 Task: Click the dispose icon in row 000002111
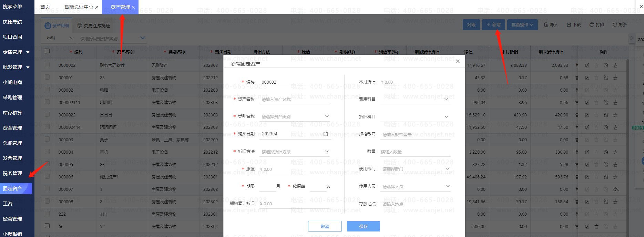click(615, 103)
